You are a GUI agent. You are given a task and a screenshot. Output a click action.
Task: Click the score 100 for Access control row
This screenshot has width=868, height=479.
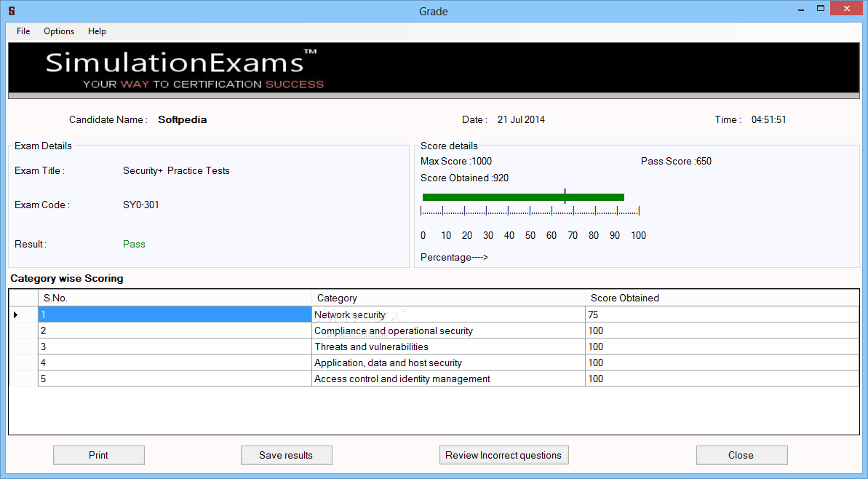722,379
